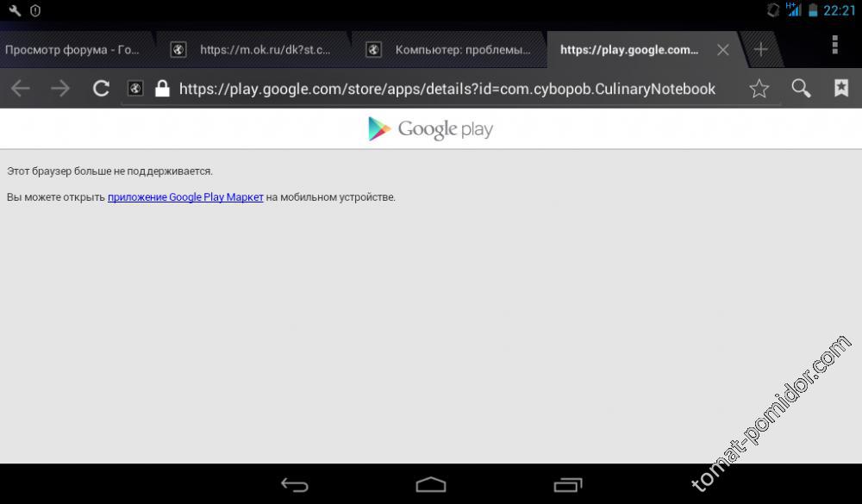
Task: Click the address bar URL field
Action: (x=447, y=89)
